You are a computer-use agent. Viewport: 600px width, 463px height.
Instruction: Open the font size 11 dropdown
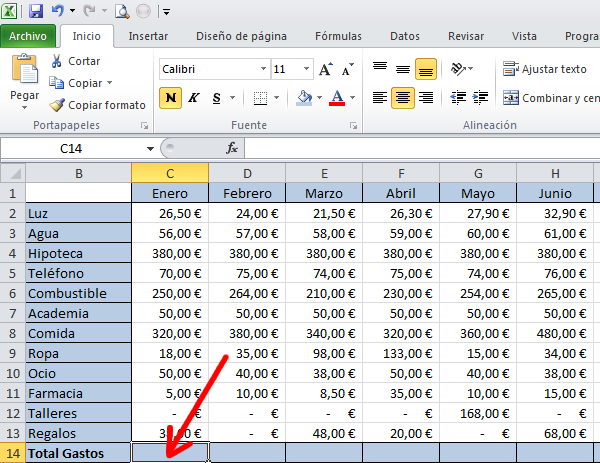306,69
